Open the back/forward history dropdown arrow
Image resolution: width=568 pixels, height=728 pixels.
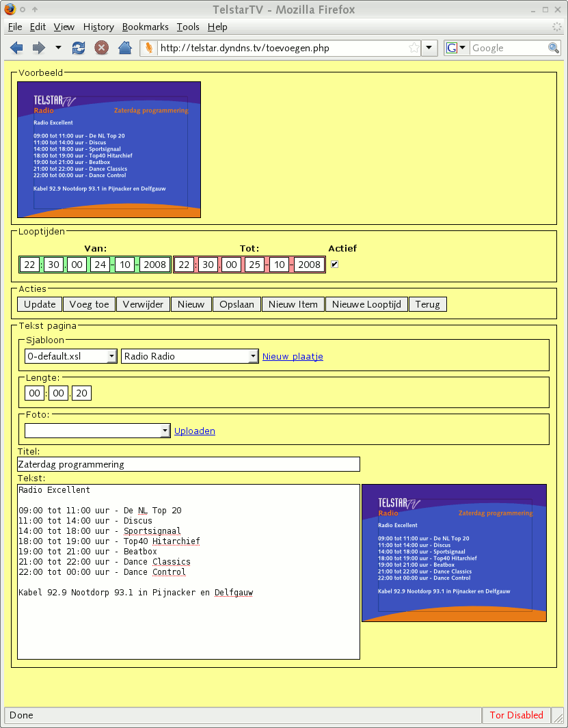[x=58, y=48]
